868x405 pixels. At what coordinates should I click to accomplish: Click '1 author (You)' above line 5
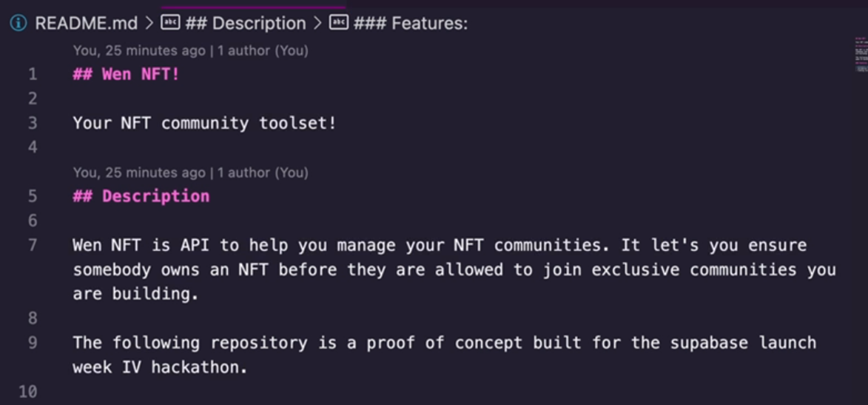(263, 173)
